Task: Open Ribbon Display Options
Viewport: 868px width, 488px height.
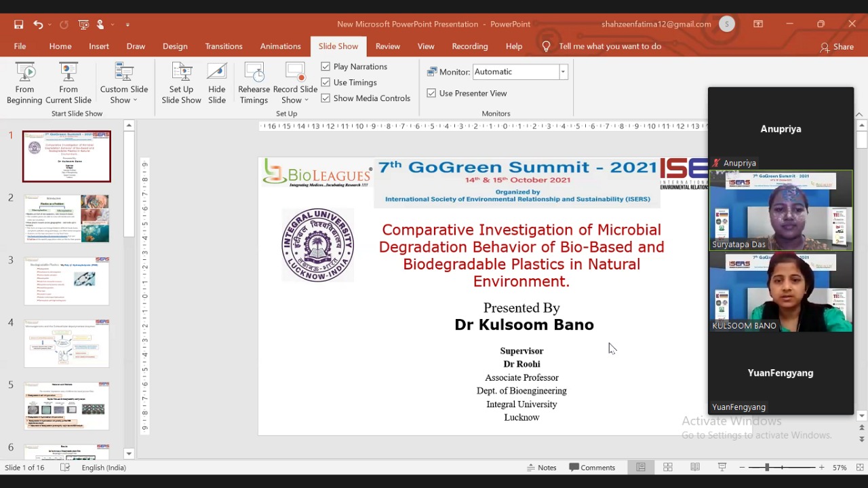Action: 758,24
